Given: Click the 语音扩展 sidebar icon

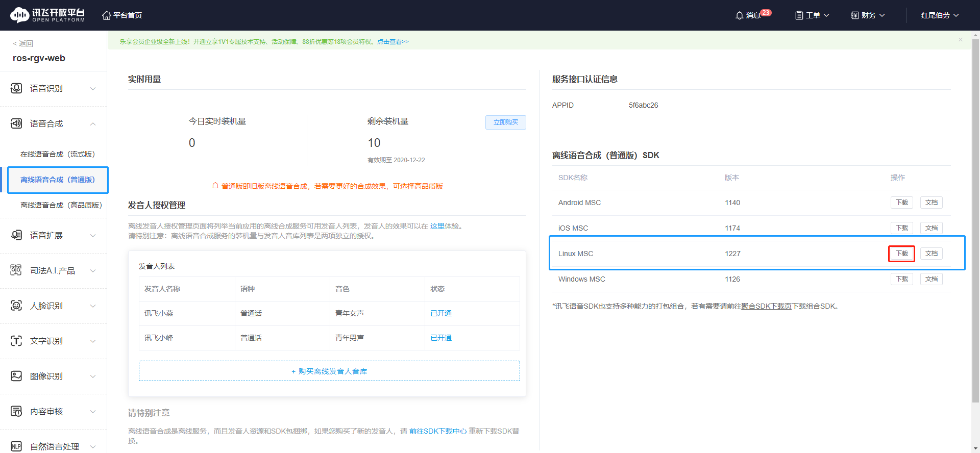Looking at the screenshot, I should (x=16, y=235).
